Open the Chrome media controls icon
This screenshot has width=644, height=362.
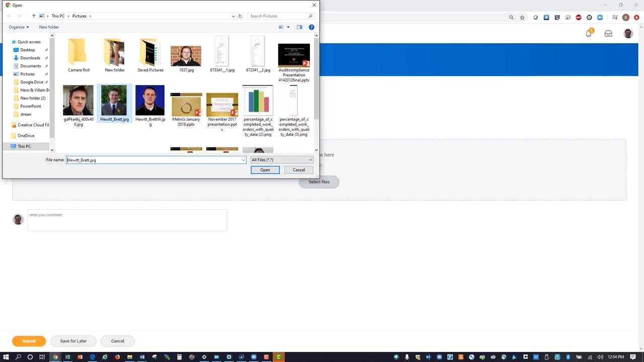(x=615, y=18)
